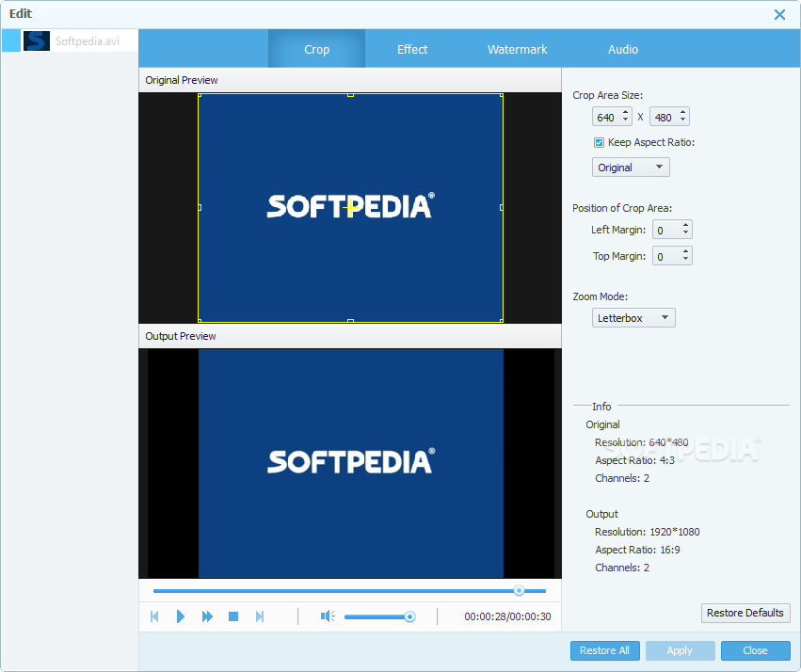Open the aspect ratio dropdown showing Original
This screenshot has width=801, height=672.
631,168
